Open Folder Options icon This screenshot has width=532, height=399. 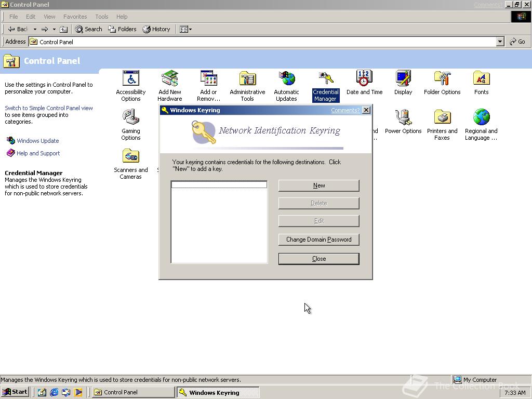pos(442,83)
